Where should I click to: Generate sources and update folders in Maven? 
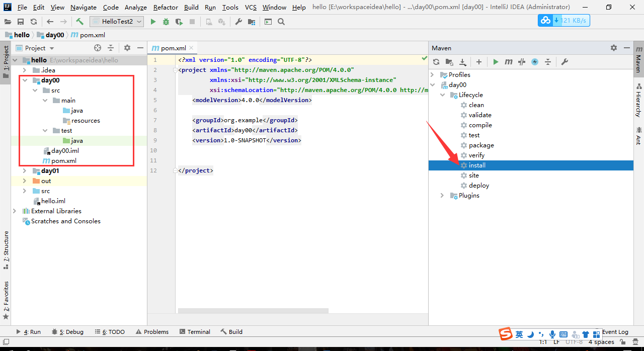449,62
